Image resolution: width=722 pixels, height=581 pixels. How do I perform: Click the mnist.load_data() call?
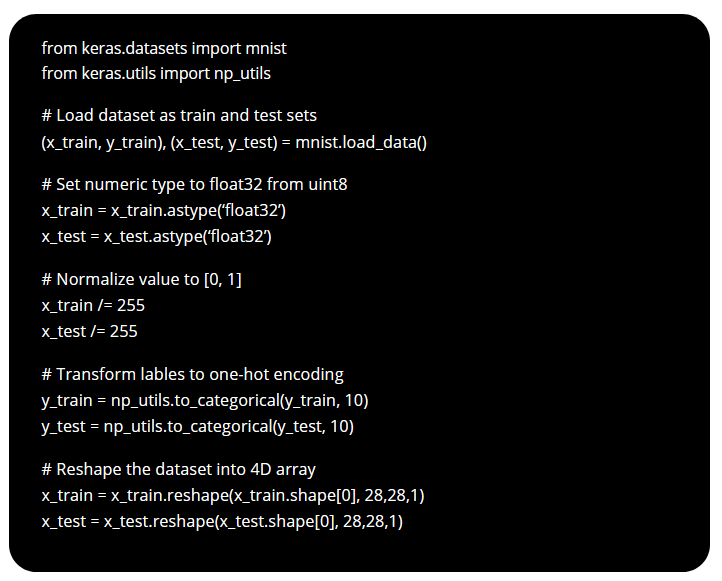click(361, 142)
